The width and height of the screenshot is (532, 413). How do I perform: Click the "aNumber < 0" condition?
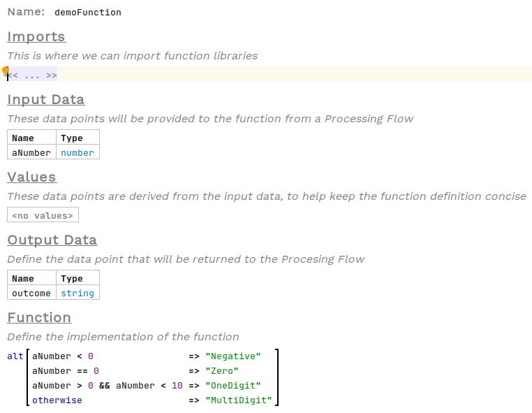coord(63,356)
